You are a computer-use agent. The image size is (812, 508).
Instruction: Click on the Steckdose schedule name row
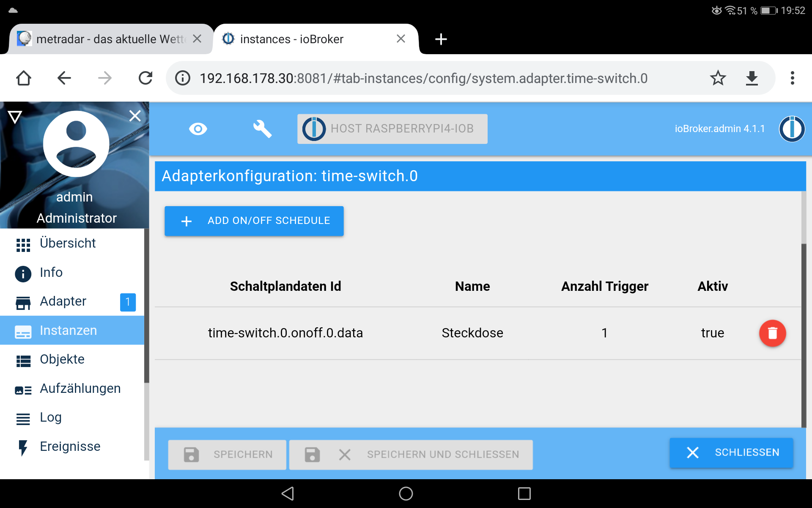(x=472, y=333)
